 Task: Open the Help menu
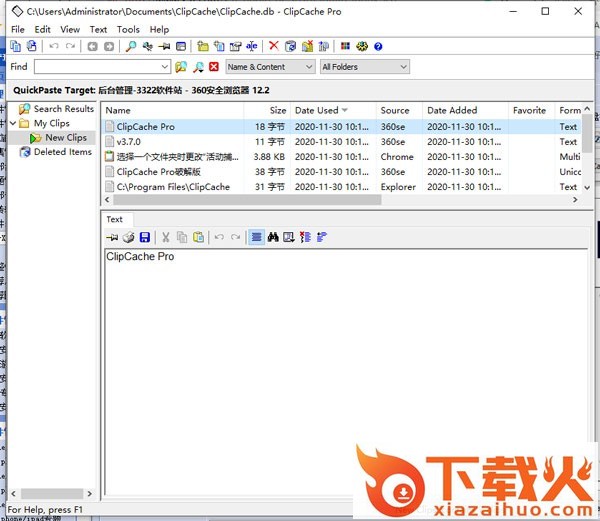[x=159, y=29]
